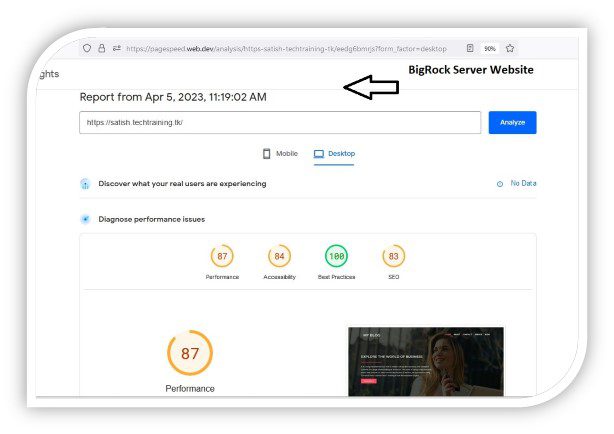This screenshot has height=434, width=614.
Task: Click the Diagnose performance issues icon
Action: 86,218
